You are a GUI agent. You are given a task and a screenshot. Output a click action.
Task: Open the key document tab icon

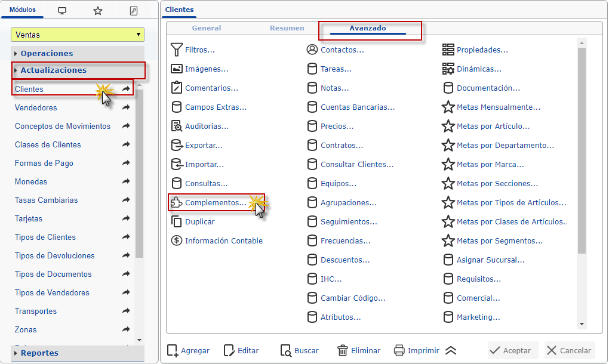click(134, 11)
